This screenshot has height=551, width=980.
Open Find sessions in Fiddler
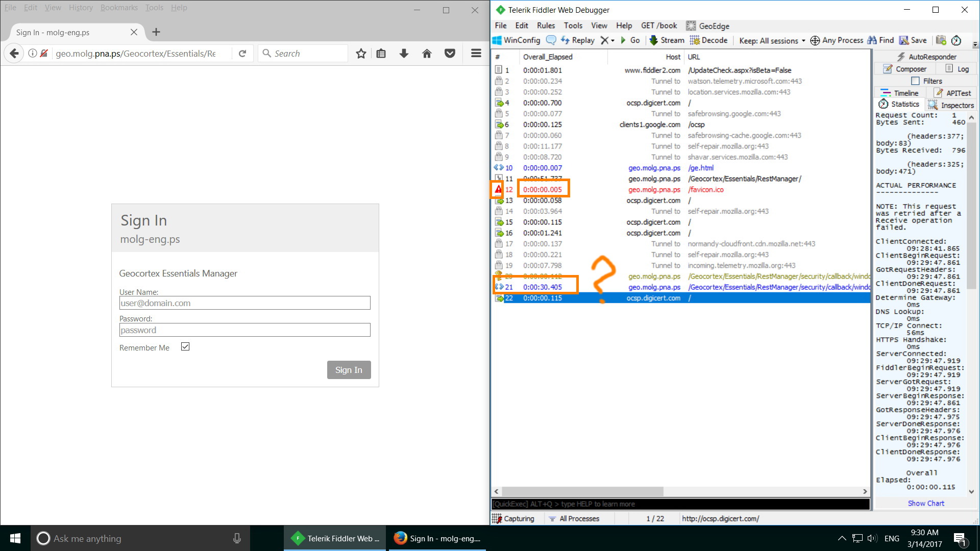(881, 40)
